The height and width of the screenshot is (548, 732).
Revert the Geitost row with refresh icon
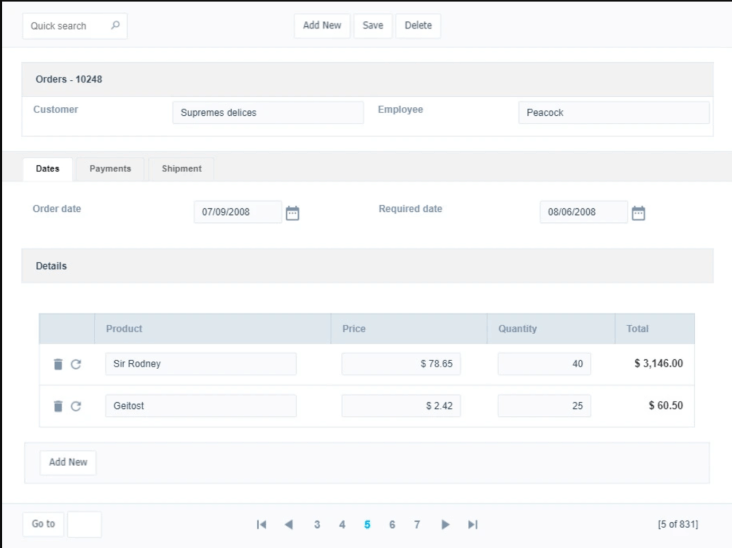tap(76, 406)
